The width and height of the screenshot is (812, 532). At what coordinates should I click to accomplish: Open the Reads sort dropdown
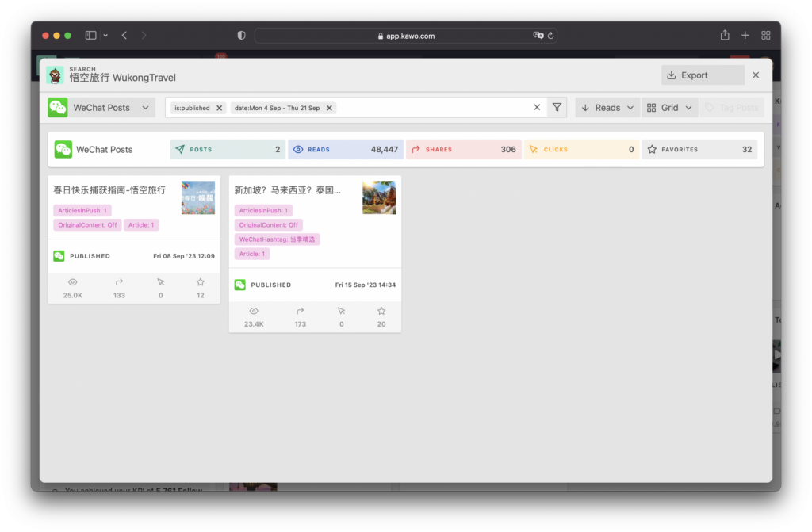(x=607, y=108)
